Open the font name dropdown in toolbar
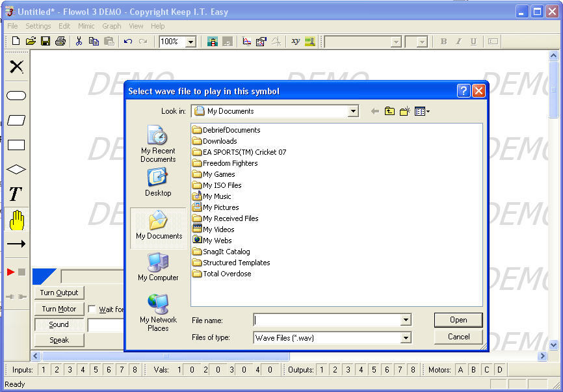 (x=395, y=42)
